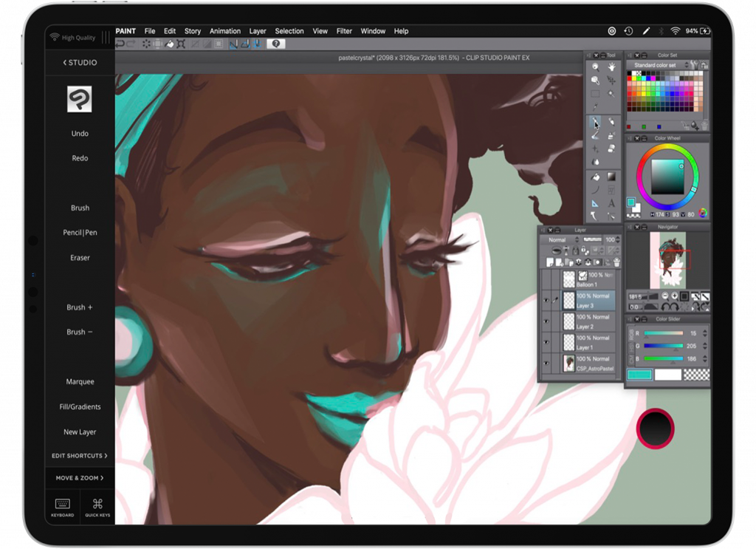The image size is (756, 549).
Task: Select the Decoration sparkle tool
Action: pyautogui.click(x=596, y=149)
